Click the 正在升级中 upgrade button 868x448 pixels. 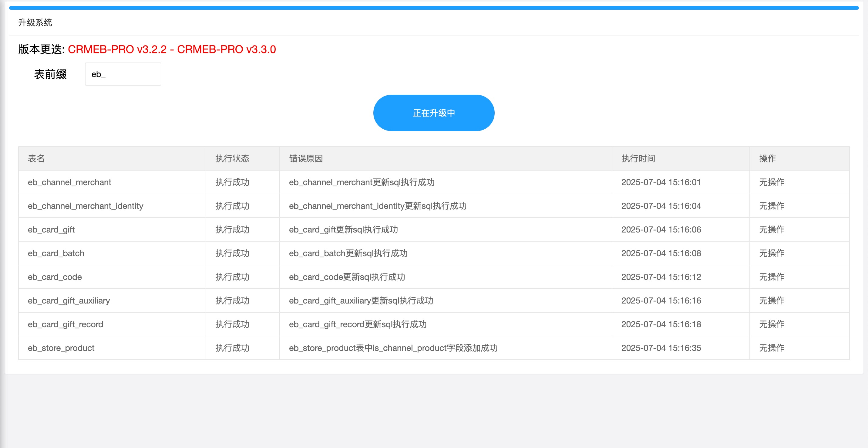coord(434,113)
